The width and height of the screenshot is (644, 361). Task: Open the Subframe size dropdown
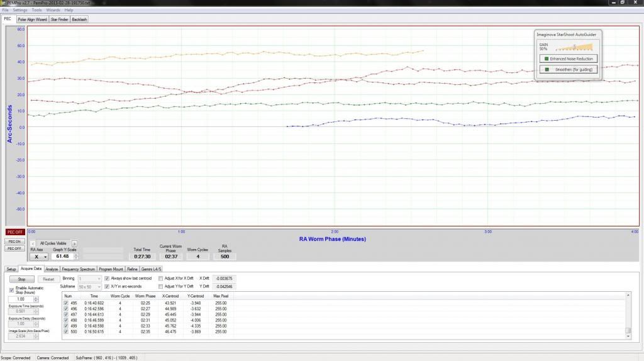tap(89, 287)
